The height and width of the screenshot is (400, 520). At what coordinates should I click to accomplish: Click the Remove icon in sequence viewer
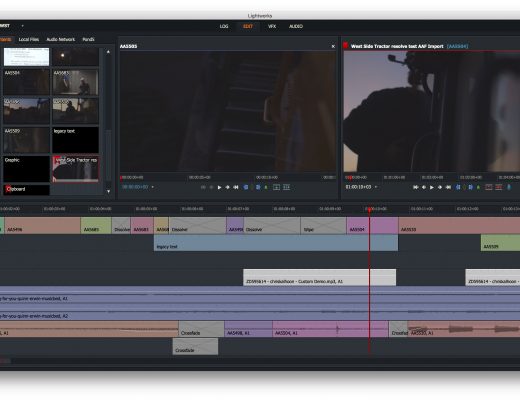[489, 187]
